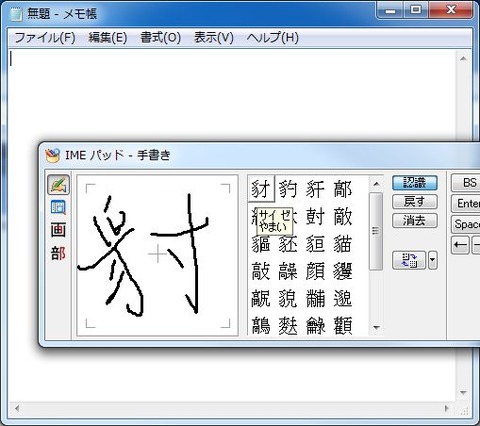Click the candidate list scroll down arrow
The height and width of the screenshot is (426, 480).
click(376, 328)
